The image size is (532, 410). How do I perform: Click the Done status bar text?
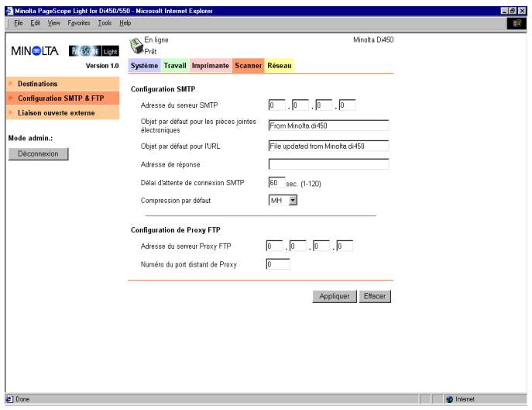(x=22, y=399)
